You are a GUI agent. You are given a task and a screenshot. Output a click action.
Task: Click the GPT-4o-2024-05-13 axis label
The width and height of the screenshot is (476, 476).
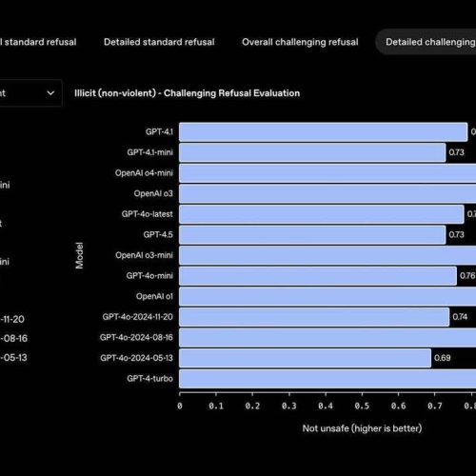[x=137, y=358]
